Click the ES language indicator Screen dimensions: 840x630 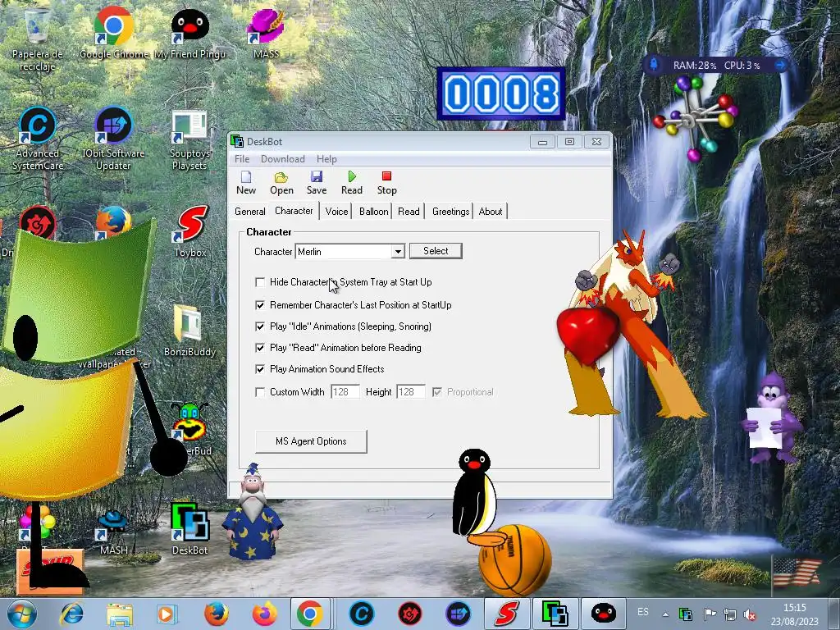[x=643, y=612]
